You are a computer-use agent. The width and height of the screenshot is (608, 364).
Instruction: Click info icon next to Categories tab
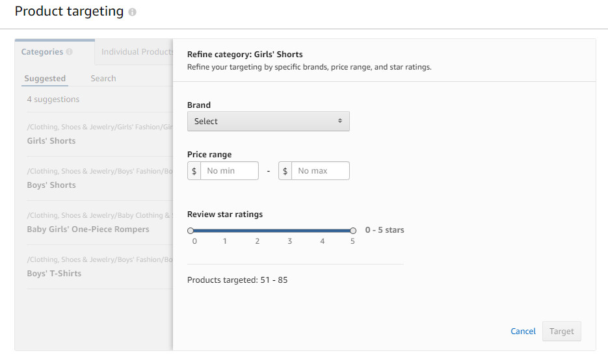coord(70,52)
